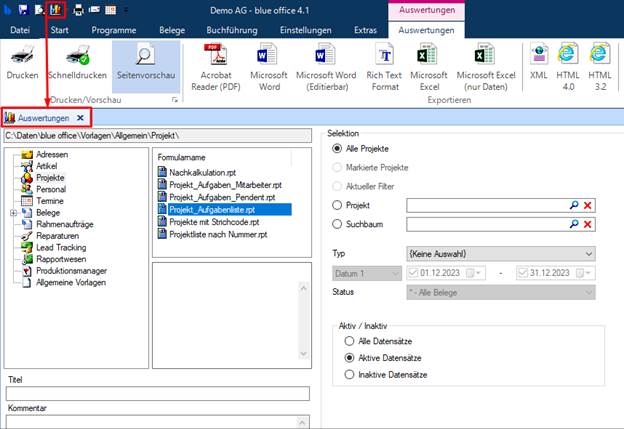This screenshot has width=624, height=429.
Task: Click scroll down arrow in description box
Action: point(303,354)
